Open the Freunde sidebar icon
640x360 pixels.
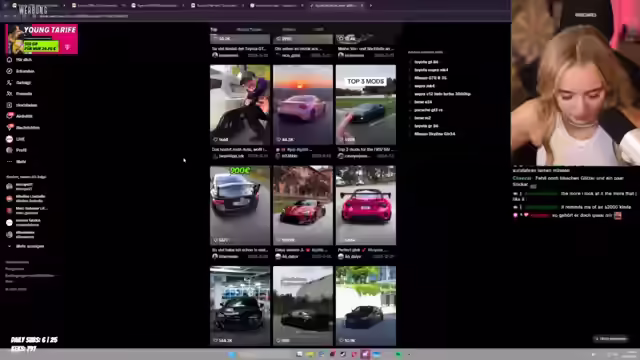(9, 93)
